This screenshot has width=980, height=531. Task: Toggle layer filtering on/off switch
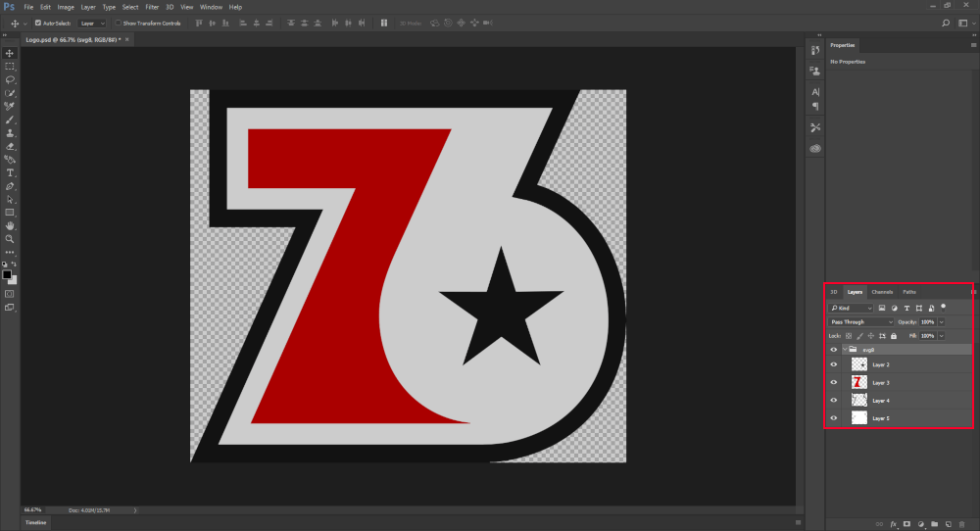943,307
